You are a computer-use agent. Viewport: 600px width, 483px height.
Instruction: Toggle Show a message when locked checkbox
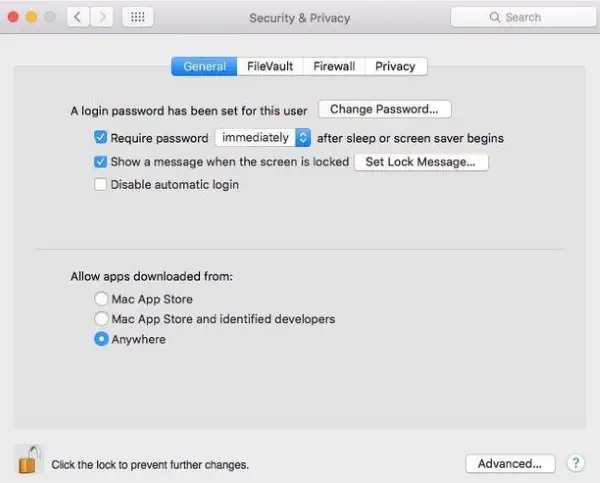click(x=100, y=162)
